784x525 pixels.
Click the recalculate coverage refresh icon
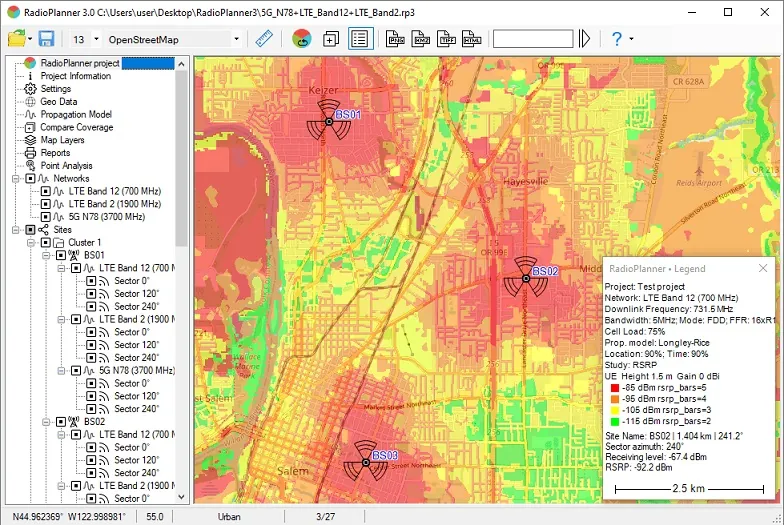[x=302, y=38]
